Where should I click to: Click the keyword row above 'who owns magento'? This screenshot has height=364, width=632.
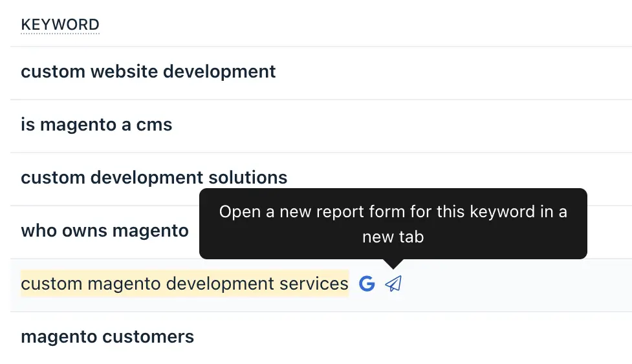tap(154, 178)
